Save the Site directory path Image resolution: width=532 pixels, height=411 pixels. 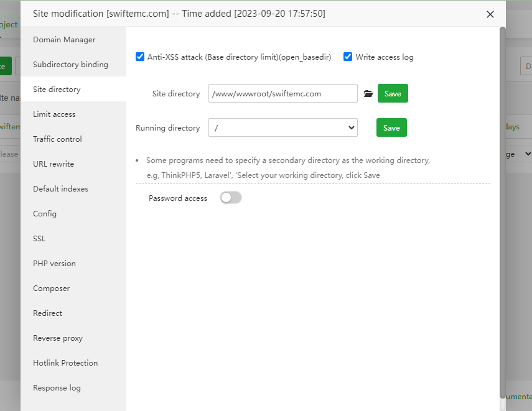pos(393,94)
